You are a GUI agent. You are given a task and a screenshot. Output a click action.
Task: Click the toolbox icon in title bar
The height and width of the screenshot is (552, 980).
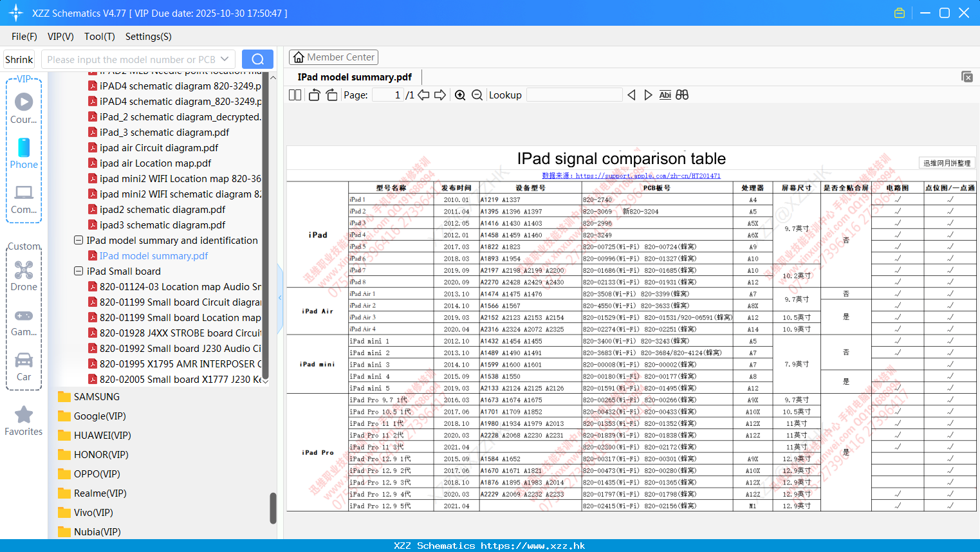point(900,13)
